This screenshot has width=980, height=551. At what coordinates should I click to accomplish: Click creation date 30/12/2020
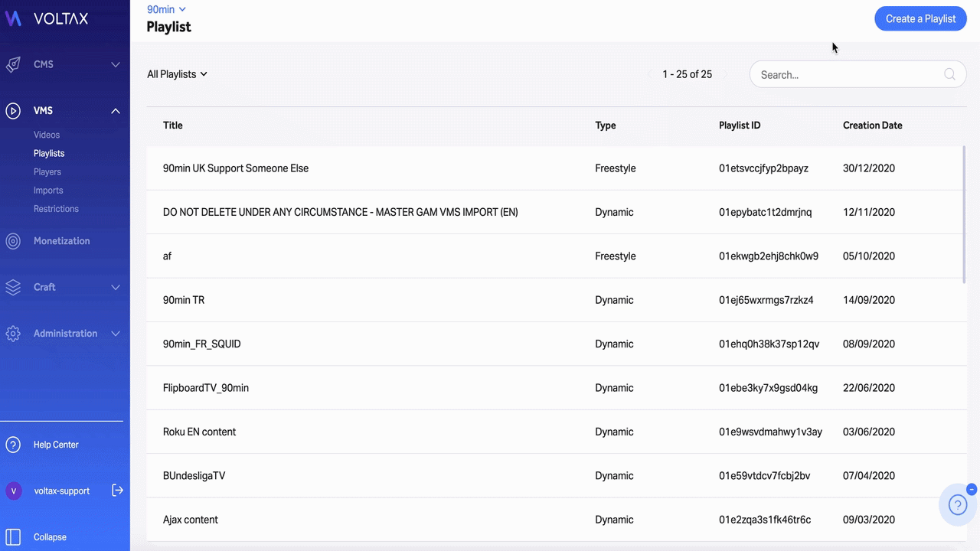coord(869,168)
